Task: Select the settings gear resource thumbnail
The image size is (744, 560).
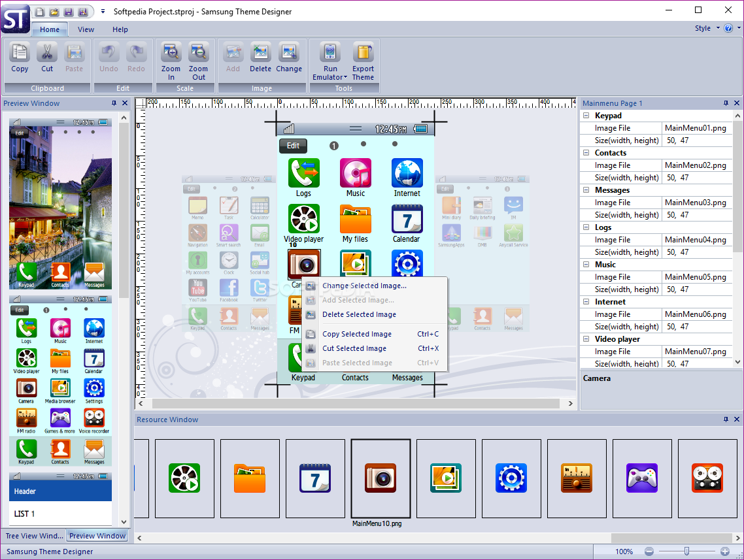Action: 511,478
